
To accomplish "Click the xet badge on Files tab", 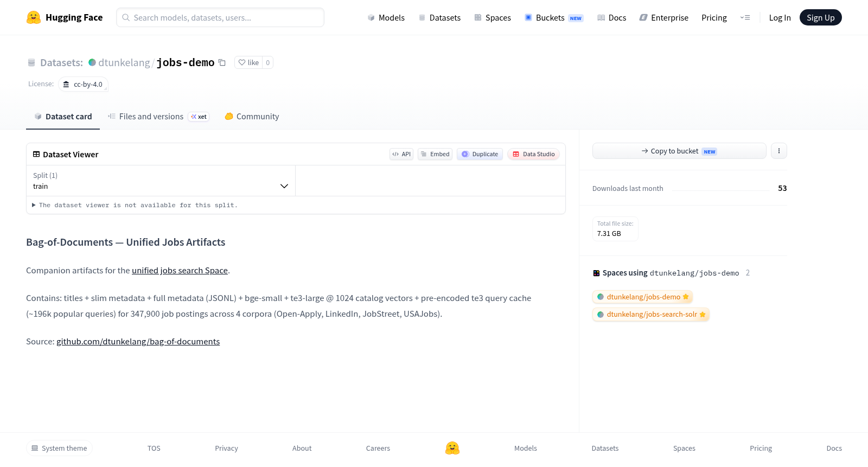I will point(199,117).
